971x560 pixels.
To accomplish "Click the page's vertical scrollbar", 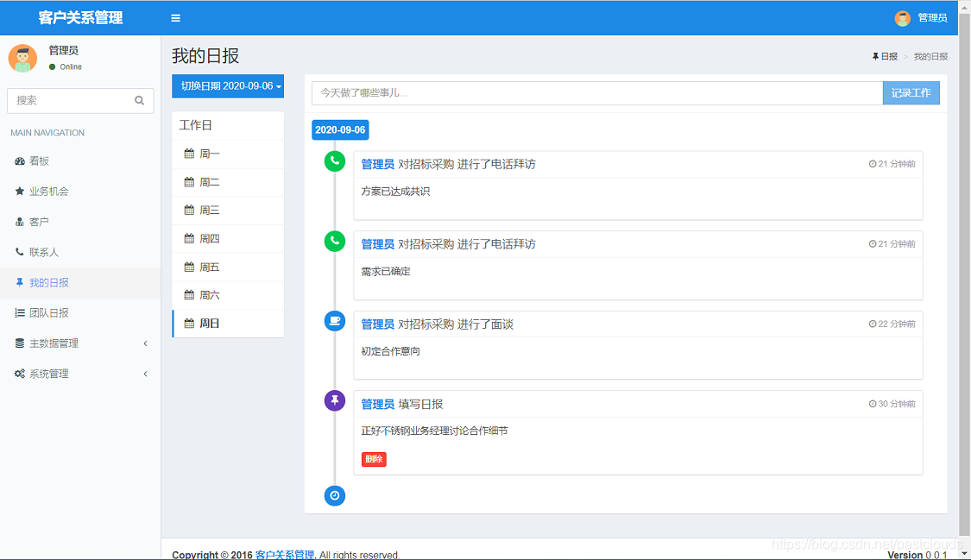I will pos(965,273).
